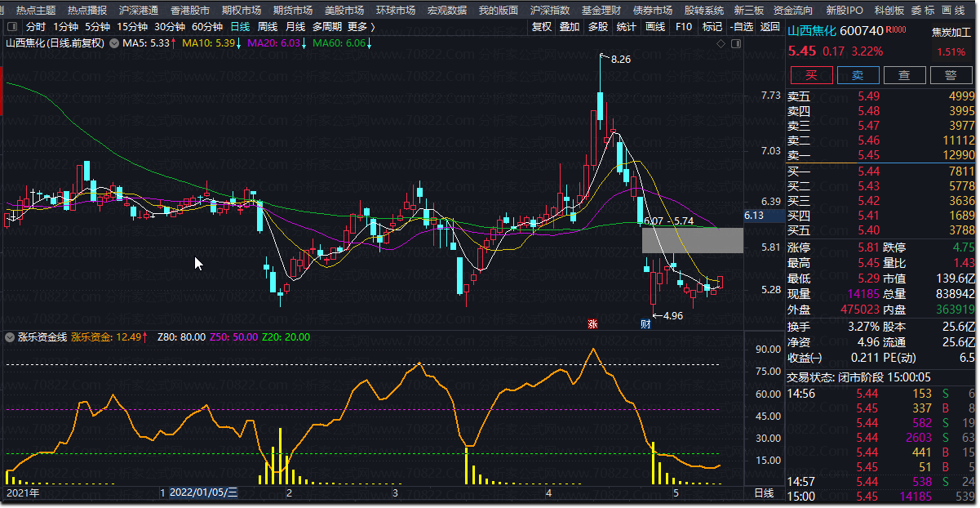Open 多周期 multi-period view
980x508 pixels.
[327, 27]
